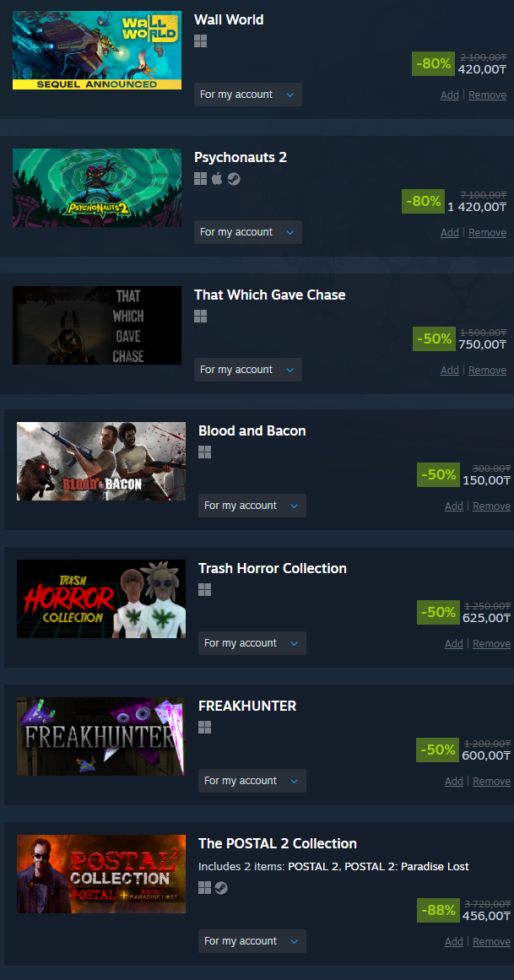This screenshot has height=980, width=514.
Task: Click Windows icon under Trash Horror Collection
Action: pos(204,589)
